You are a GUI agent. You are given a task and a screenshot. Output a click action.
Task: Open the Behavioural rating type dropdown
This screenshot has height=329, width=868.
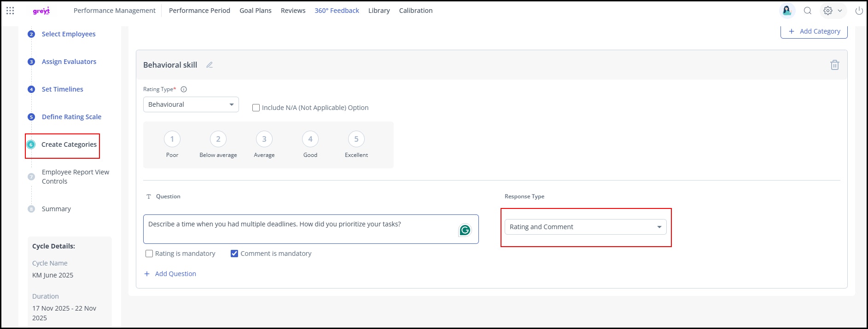click(191, 104)
